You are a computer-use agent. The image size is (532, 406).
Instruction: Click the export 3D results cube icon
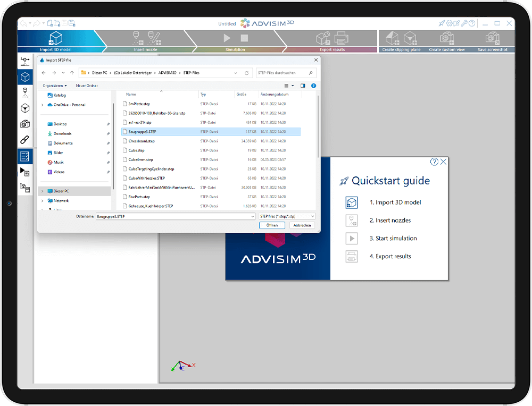(x=323, y=38)
